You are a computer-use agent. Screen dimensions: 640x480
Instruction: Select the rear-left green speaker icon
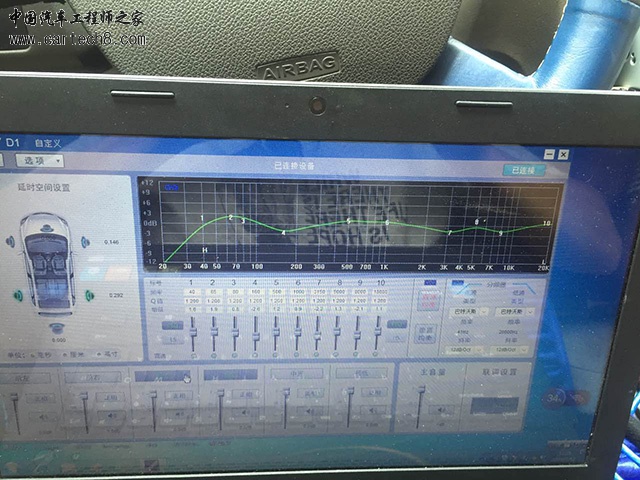pos(18,296)
